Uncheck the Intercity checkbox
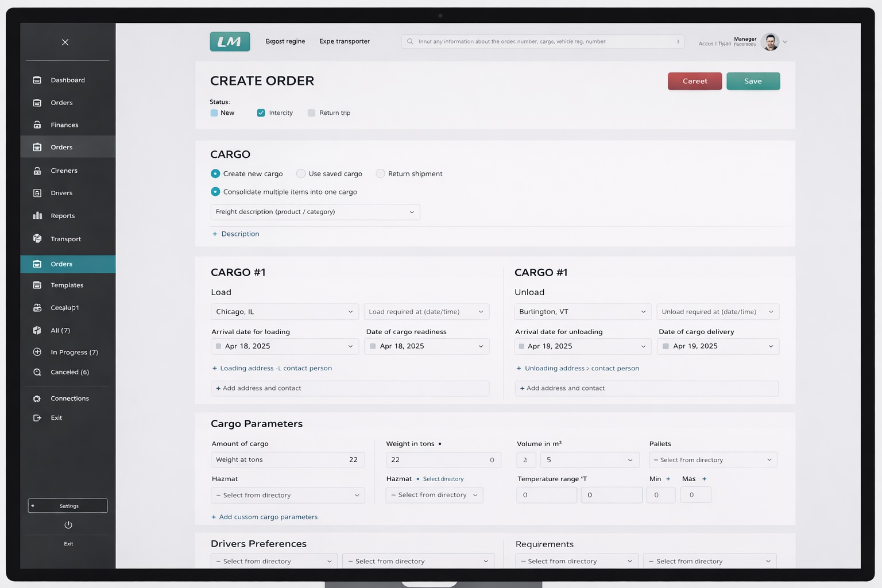882x588 pixels. pos(261,113)
